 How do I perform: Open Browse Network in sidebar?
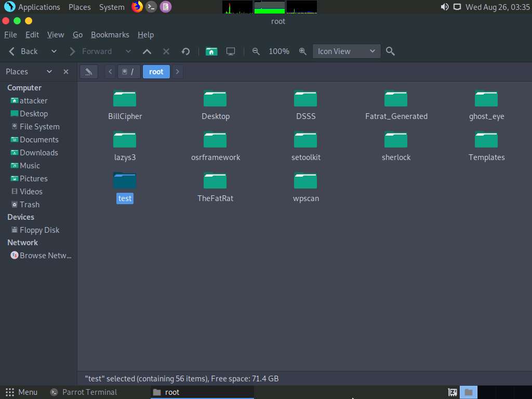(41, 256)
